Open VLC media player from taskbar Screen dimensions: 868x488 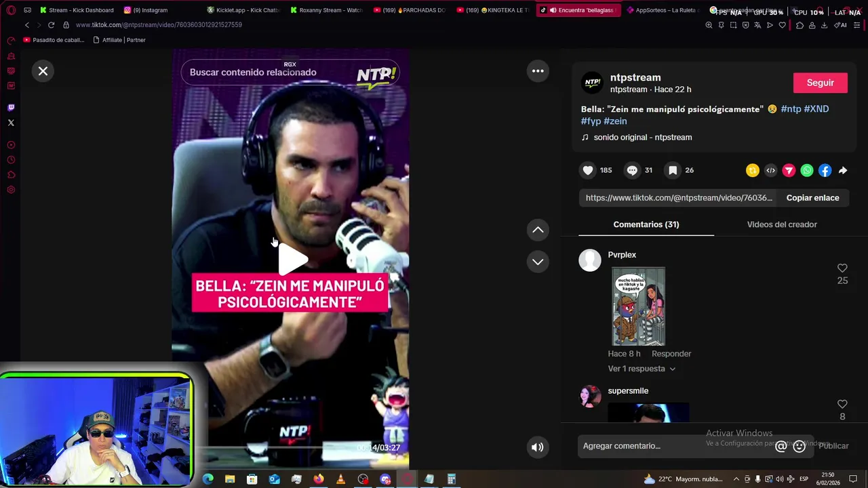340,479
